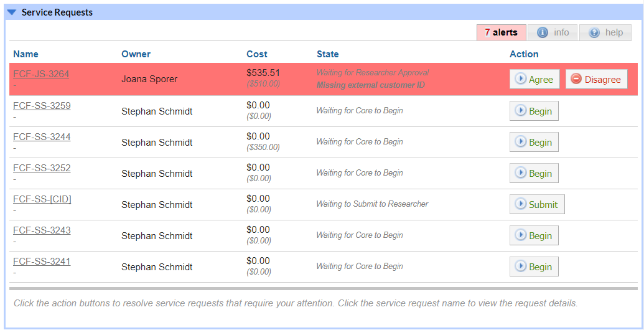Viewport: 644px width, 330px height.
Task: Collapse the Service Requests panel triangle
Action: coord(11,12)
